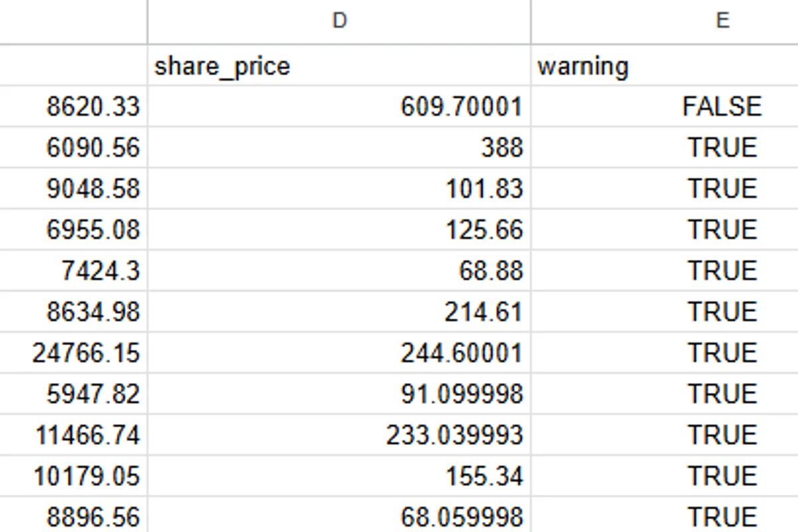Click the warning header cell
Image resolution: width=798 pixels, height=532 pixels.
tap(665, 66)
